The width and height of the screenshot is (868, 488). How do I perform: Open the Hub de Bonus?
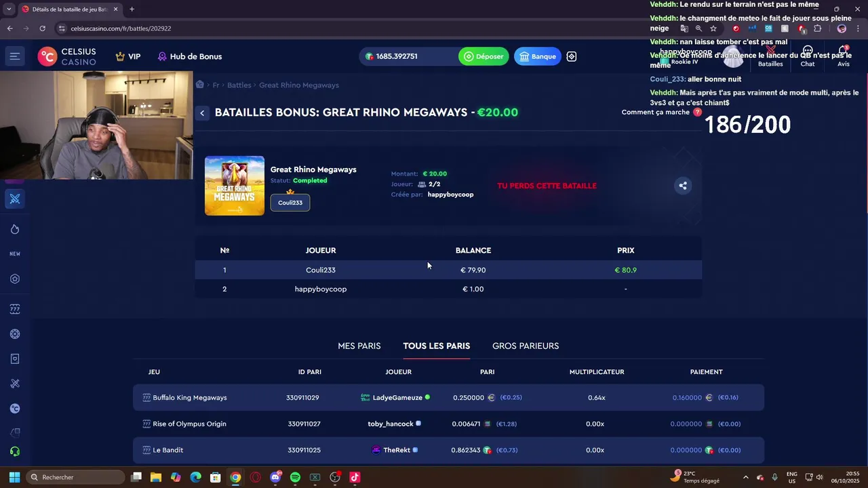190,56
